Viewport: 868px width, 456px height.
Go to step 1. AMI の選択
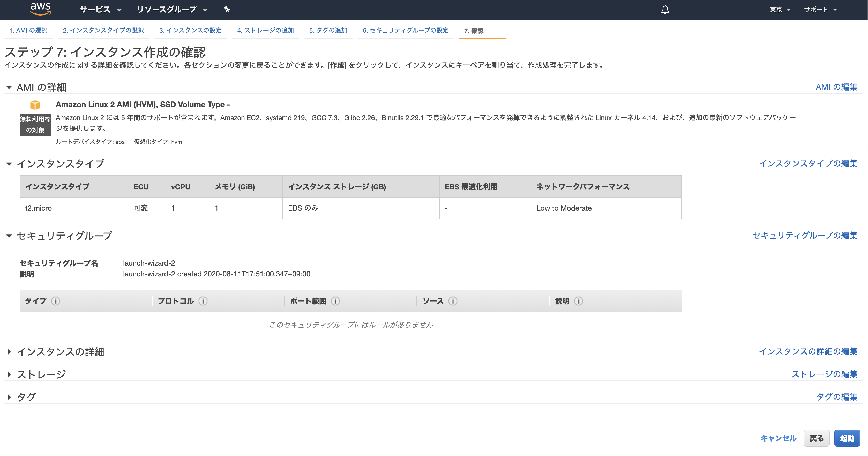28,30
